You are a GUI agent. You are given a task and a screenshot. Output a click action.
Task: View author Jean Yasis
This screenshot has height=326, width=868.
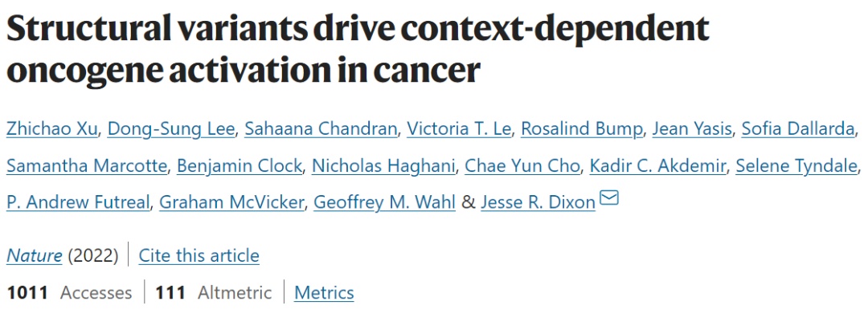click(x=692, y=129)
